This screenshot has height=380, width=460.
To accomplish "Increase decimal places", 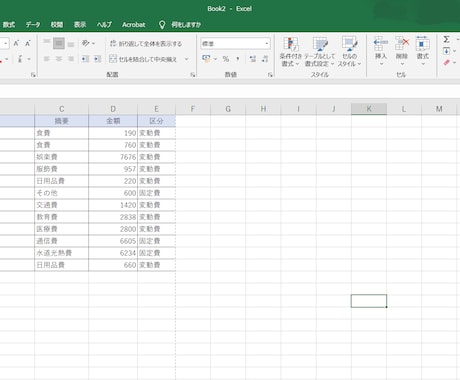I will (x=253, y=59).
